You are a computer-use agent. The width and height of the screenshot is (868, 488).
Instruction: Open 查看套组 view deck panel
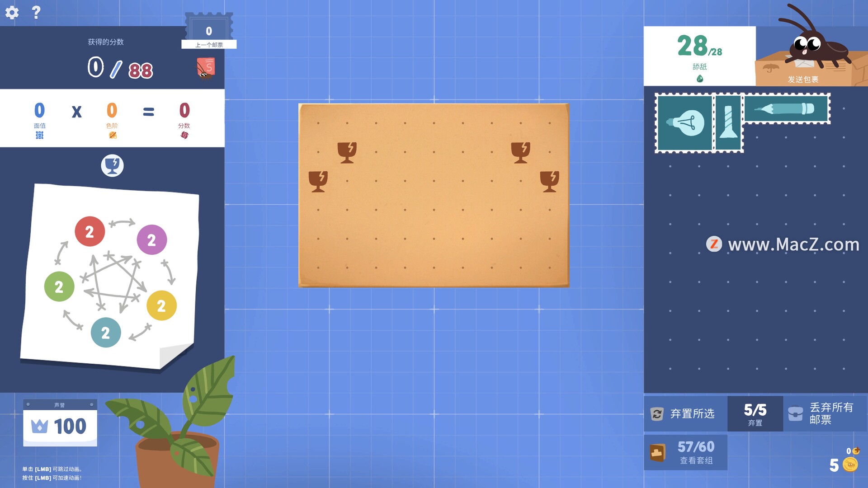coord(685,452)
